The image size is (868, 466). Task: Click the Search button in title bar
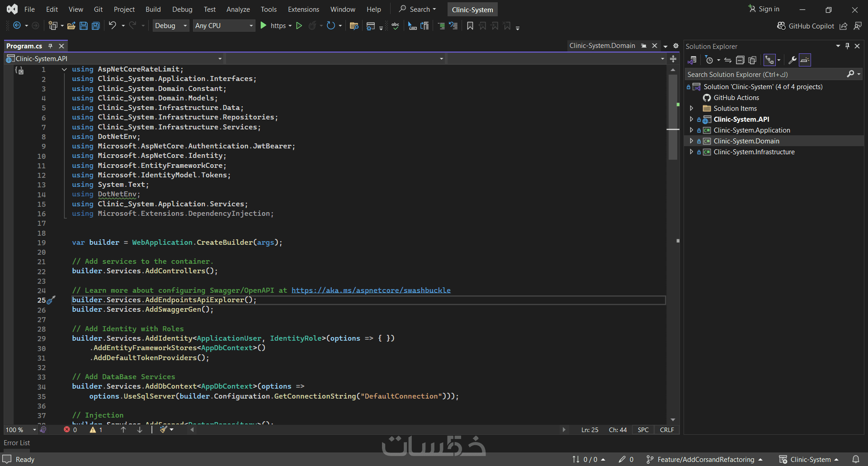click(418, 9)
